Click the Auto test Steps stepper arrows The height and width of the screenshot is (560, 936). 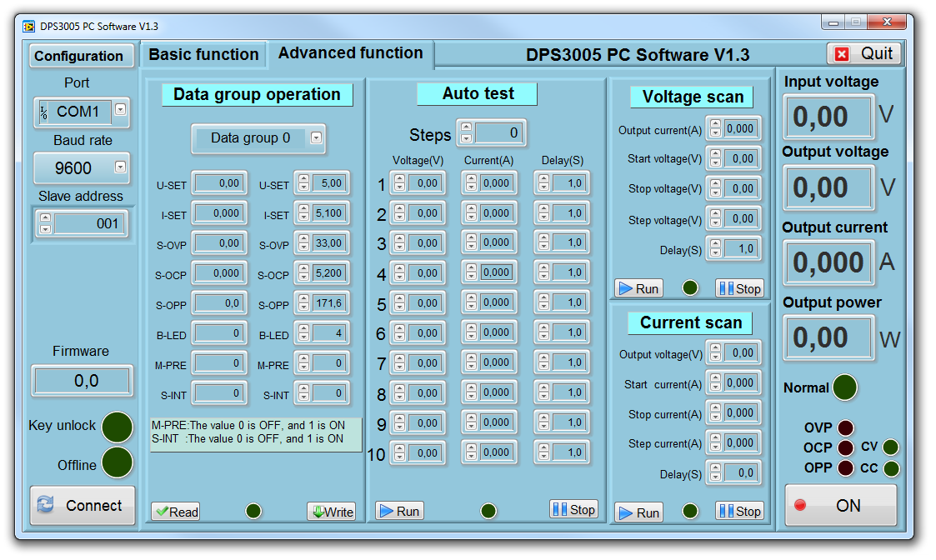pos(466,132)
